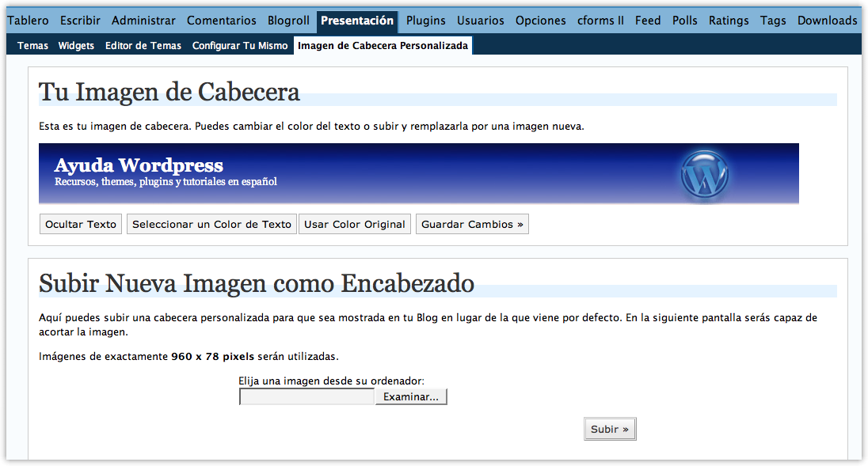868x466 pixels.
Task: Click Subir Nueva Imagen como Encabezado heading
Action: point(257,283)
